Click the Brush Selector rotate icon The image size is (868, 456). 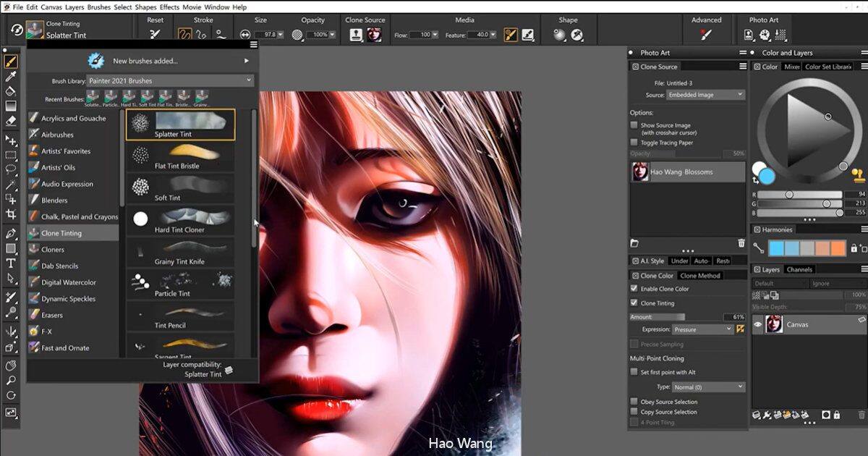click(16, 30)
